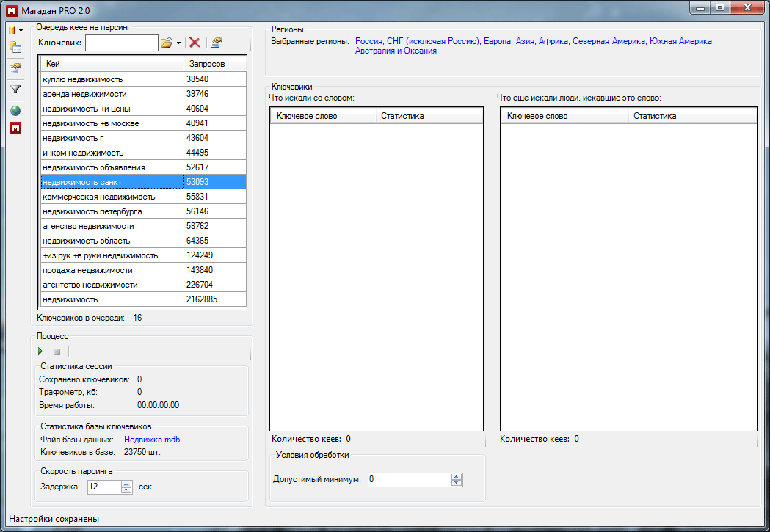Open the Недвижка.mdb database file link
This screenshot has height=532, width=770.
pyautogui.click(x=152, y=440)
